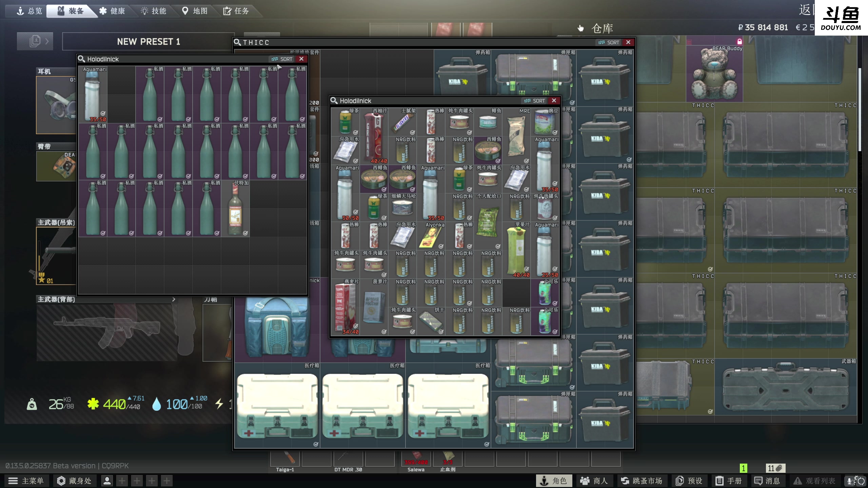Click the 100/100 hydration indicator
Viewport: 868px width, 488px height.
179,404
